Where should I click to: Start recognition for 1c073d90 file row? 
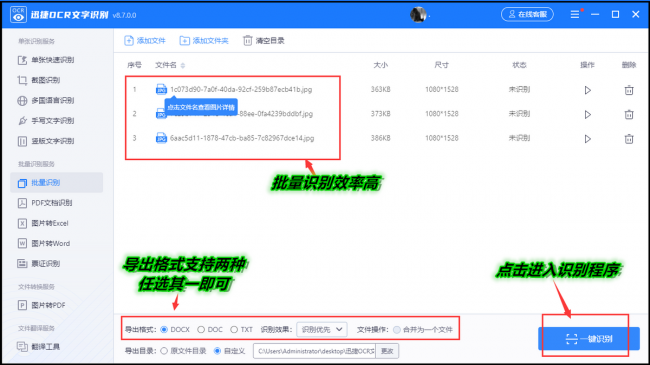587,90
